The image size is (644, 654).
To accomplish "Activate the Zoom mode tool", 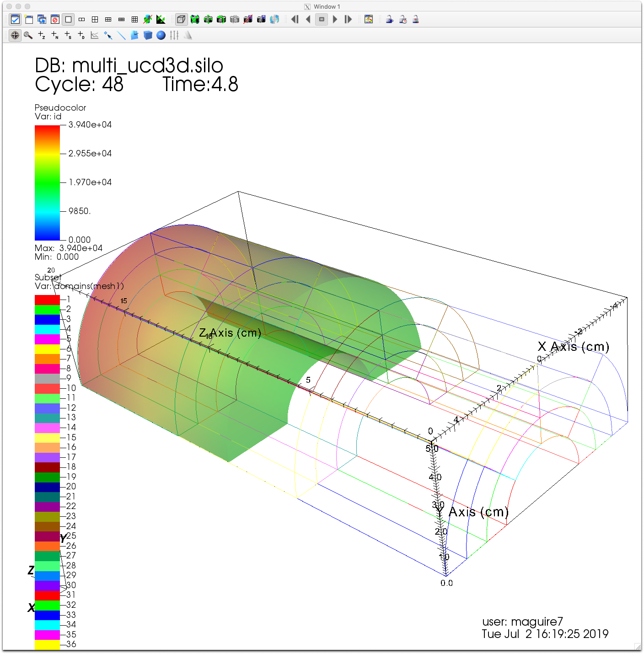I will pyautogui.click(x=28, y=35).
